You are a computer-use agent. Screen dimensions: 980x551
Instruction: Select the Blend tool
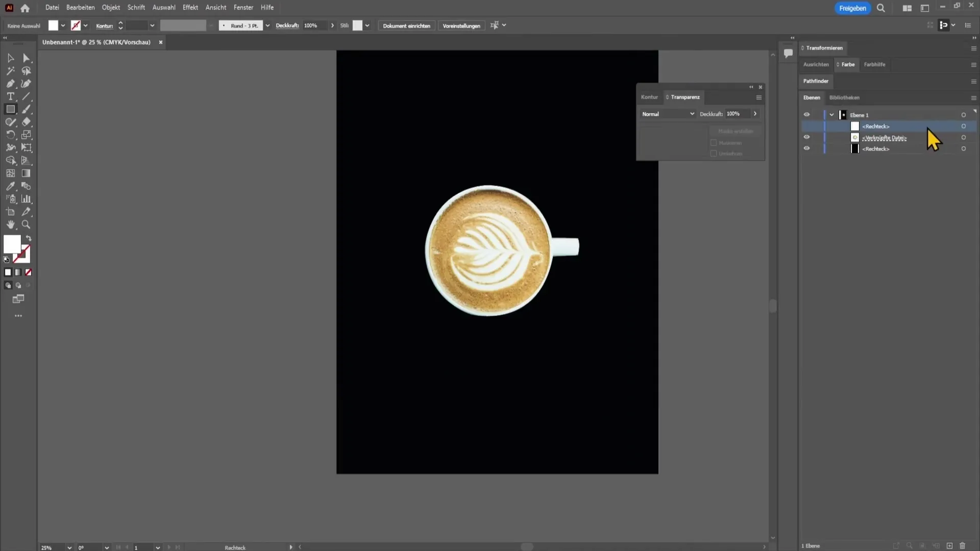coord(27,186)
